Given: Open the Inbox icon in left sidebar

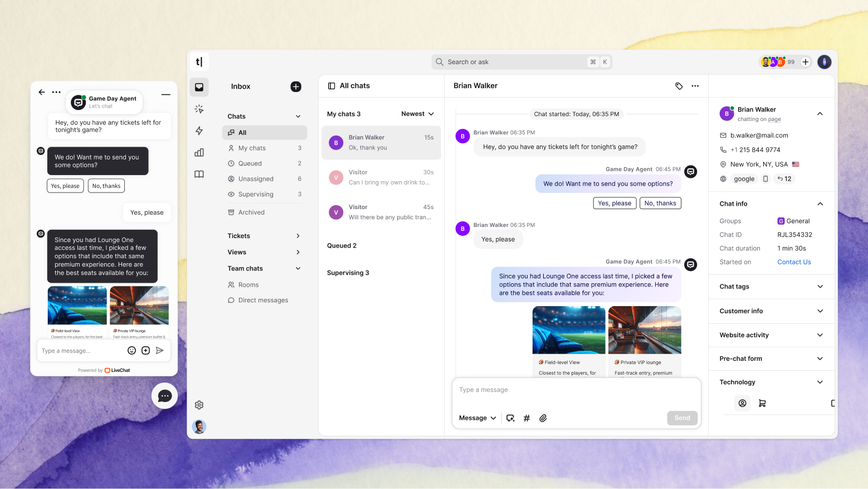Looking at the screenshot, I should [199, 87].
